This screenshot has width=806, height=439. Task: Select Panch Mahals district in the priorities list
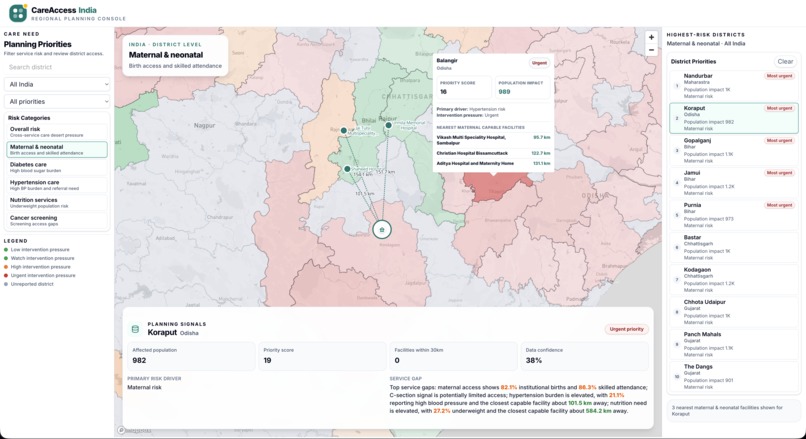734,344
